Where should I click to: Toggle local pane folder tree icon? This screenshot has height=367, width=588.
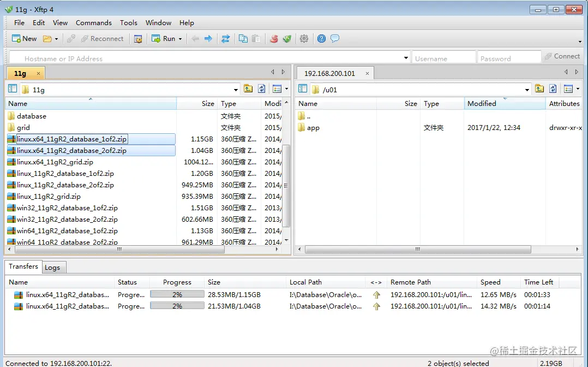(x=13, y=89)
